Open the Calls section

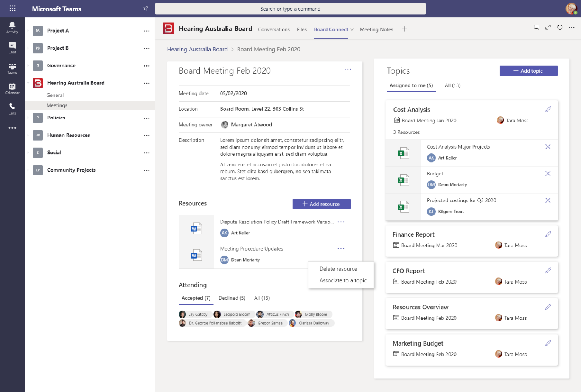tap(12, 108)
